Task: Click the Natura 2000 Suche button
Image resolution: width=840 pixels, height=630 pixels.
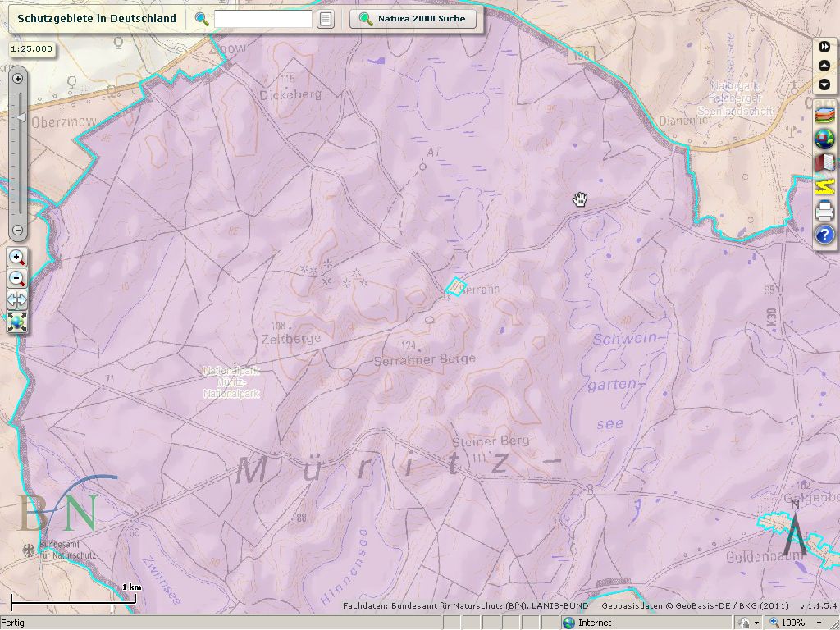Action: tap(413, 19)
